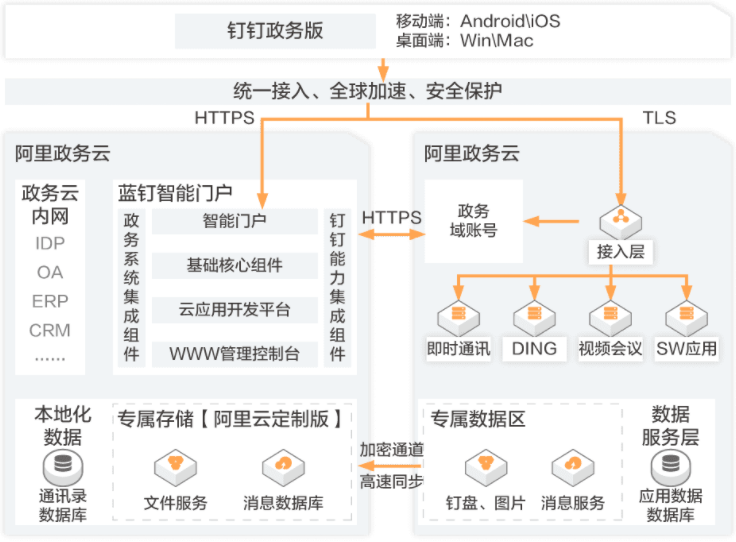Screen dimensions: 736x542
Task: Click the 消息服务 label
Action: click(573, 503)
